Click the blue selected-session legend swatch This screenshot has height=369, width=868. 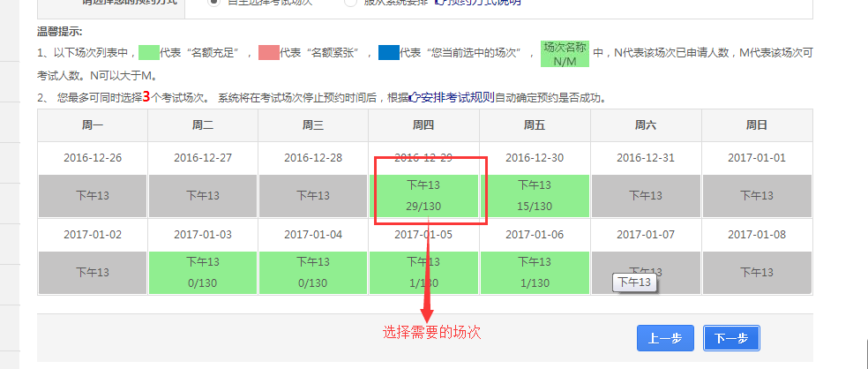click(388, 53)
